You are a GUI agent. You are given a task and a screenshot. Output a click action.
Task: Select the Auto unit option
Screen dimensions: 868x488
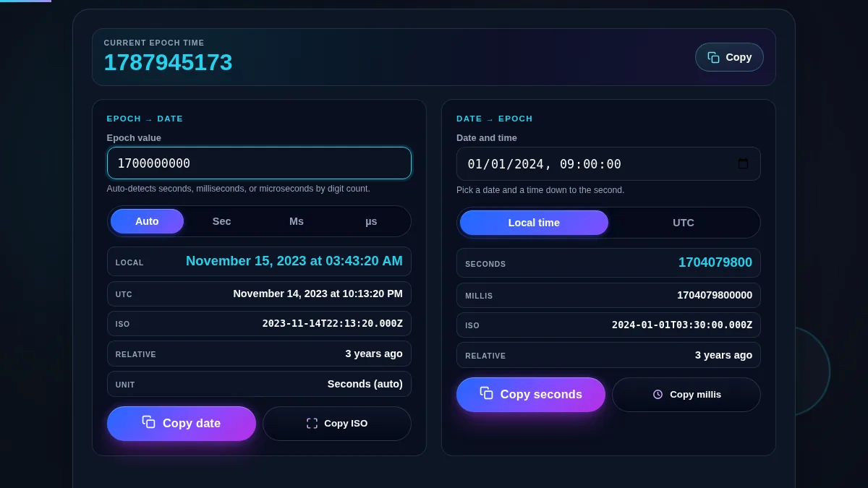coord(147,221)
